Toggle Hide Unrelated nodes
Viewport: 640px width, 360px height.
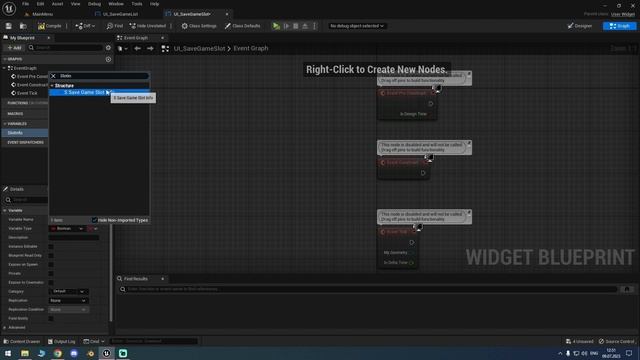pos(147,26)
